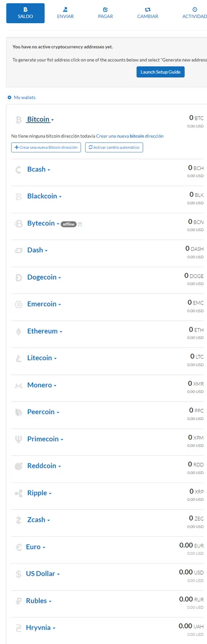
Task: Click the Zcash logo icon
Action: point(19,520)
